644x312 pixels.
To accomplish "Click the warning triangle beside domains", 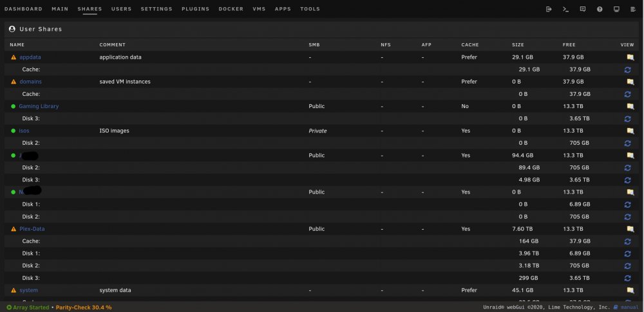I will pyautogui.click(x=14, y=82).
